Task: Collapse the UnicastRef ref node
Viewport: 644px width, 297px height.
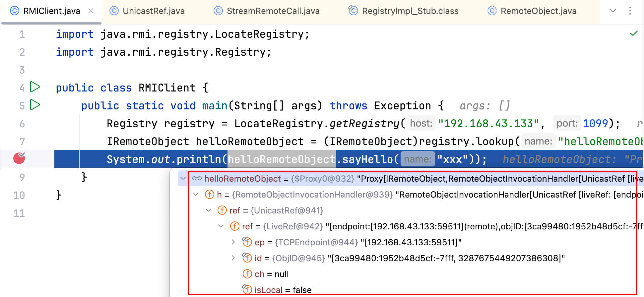Action: (x=209, y=210)
